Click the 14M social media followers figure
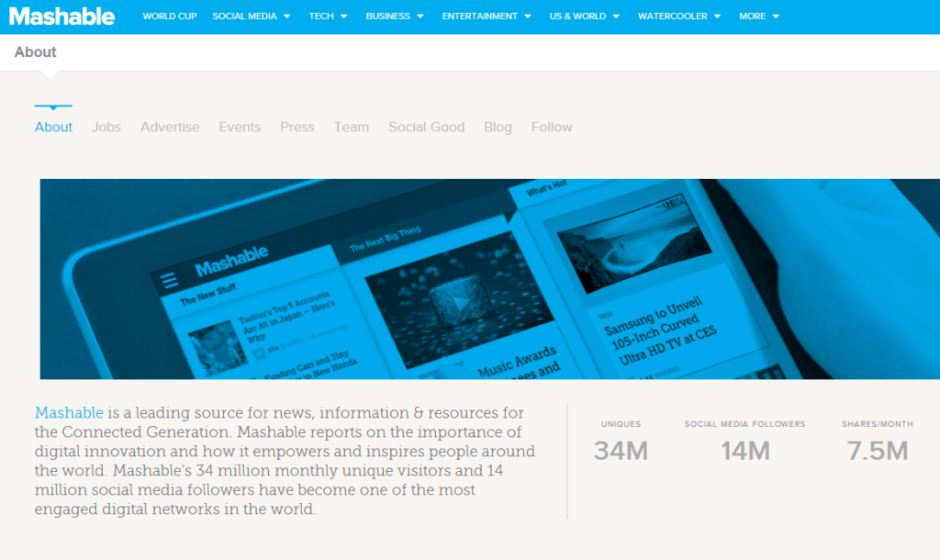Image resolution: width=940 pixels, height=560 pixels. pos(745,451)
